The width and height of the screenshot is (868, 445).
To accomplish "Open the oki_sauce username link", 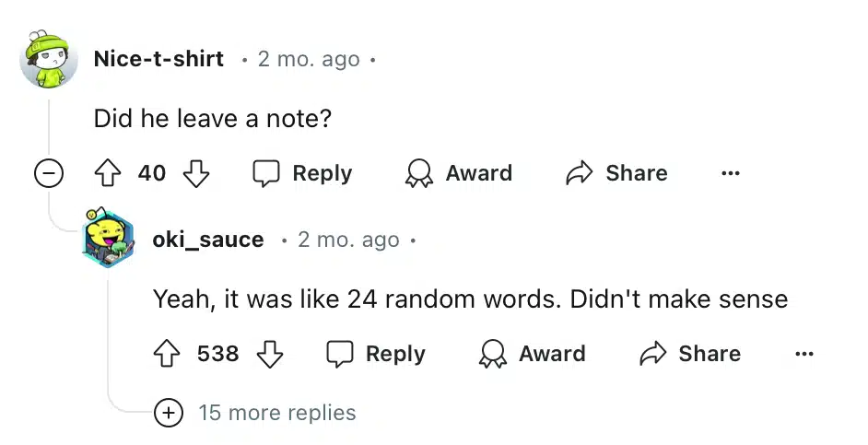I will pos(208,240).
